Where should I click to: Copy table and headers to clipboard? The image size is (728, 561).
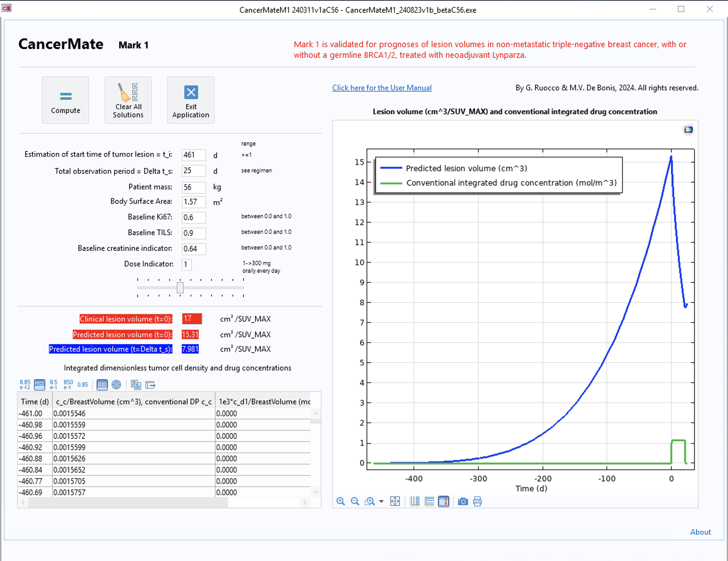[136, 385]
